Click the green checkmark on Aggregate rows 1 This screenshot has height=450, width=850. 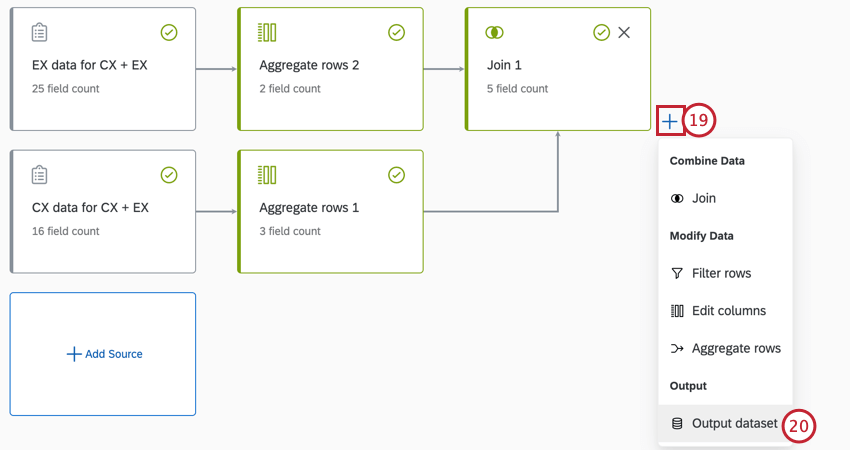(x=396, y=175)
